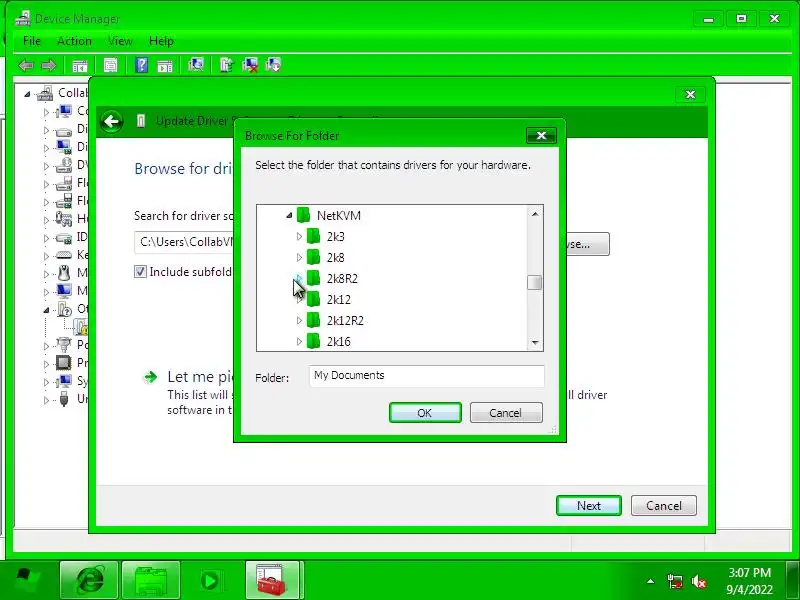
Task: Click the toolbox app taskbar button
Action: click(x=274, y=581)
